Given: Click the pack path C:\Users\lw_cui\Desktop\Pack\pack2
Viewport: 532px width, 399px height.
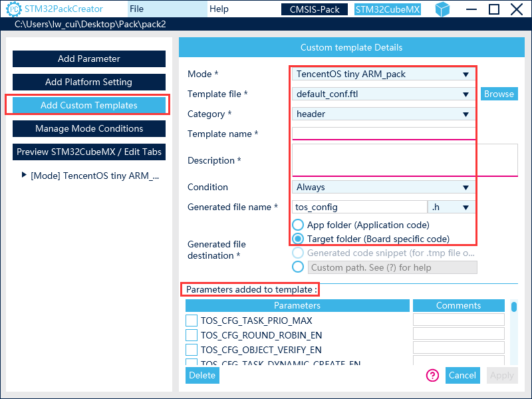Looking at the screenshot, I should (90, 25).
